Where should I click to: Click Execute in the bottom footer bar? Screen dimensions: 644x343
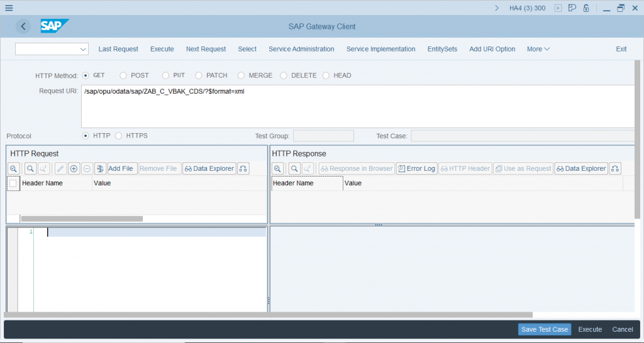coord(590,329)
